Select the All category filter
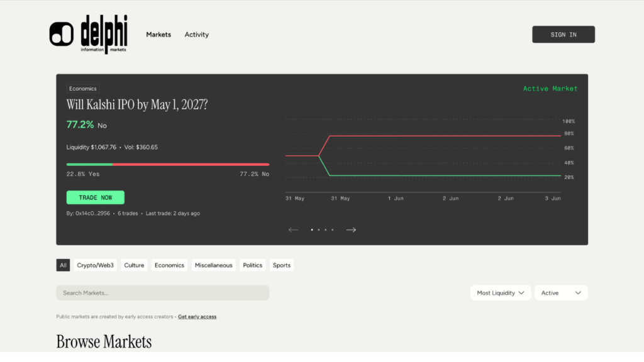This screenshot has height=362, width=644. pyautogui.click(x=63, y=265)
